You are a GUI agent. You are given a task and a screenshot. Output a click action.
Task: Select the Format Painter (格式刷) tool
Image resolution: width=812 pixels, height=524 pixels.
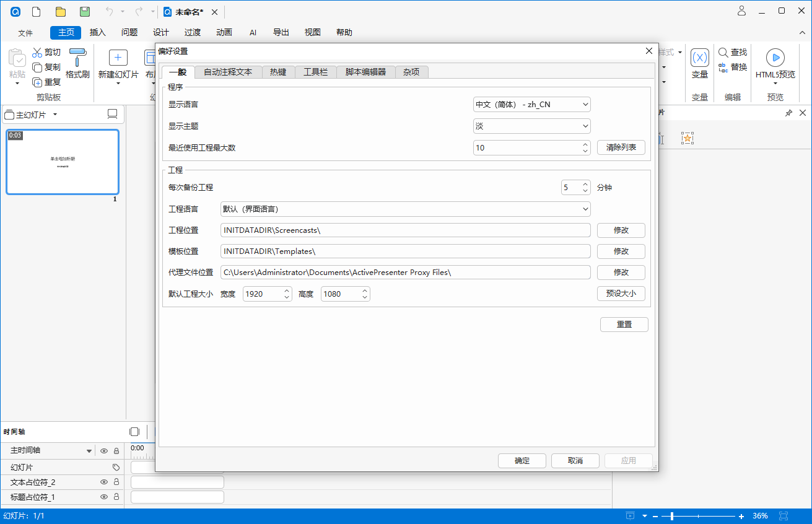coord(77,65)
